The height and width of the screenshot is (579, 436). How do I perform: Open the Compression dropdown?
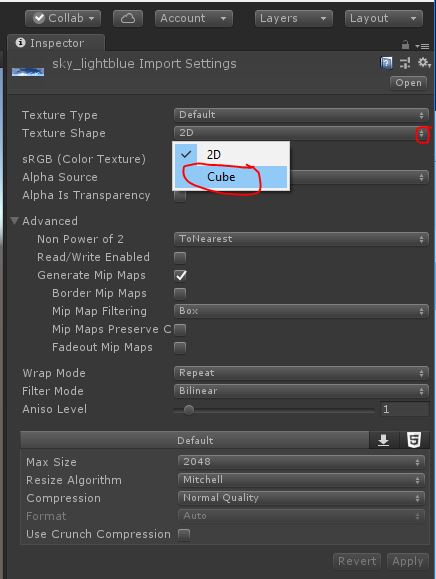click(x=301, y=498)
